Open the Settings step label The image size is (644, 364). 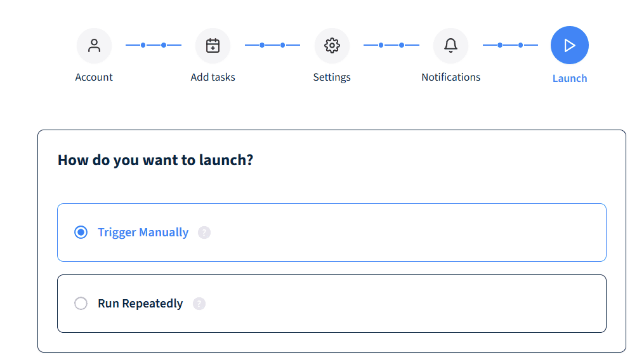pyautogui.click(x=332, y=78)
